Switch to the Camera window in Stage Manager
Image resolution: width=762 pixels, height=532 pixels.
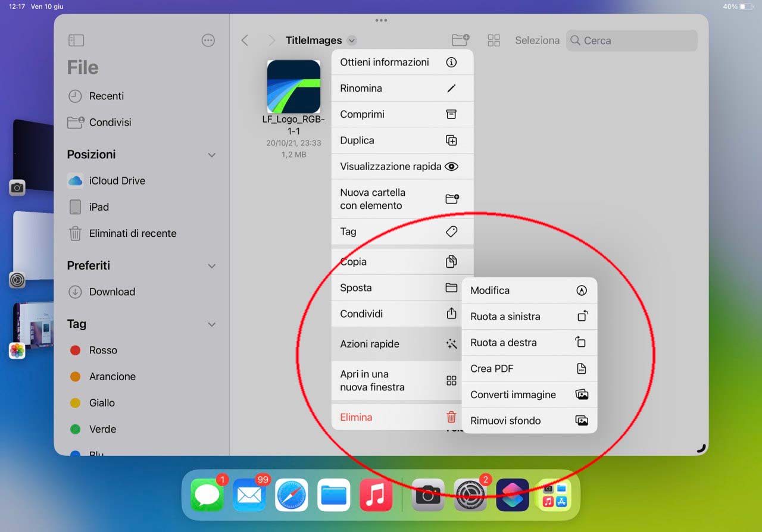[33, 156]
